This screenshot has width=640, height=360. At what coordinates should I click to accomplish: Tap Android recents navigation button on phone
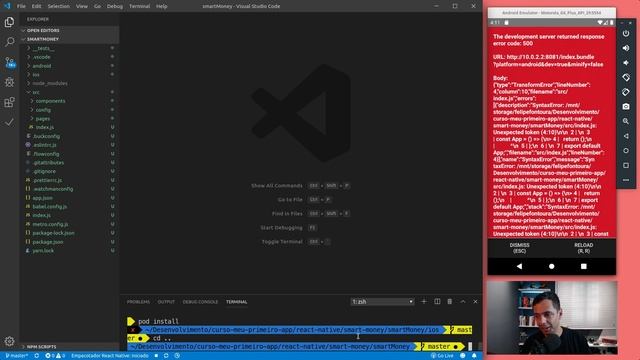584,266
